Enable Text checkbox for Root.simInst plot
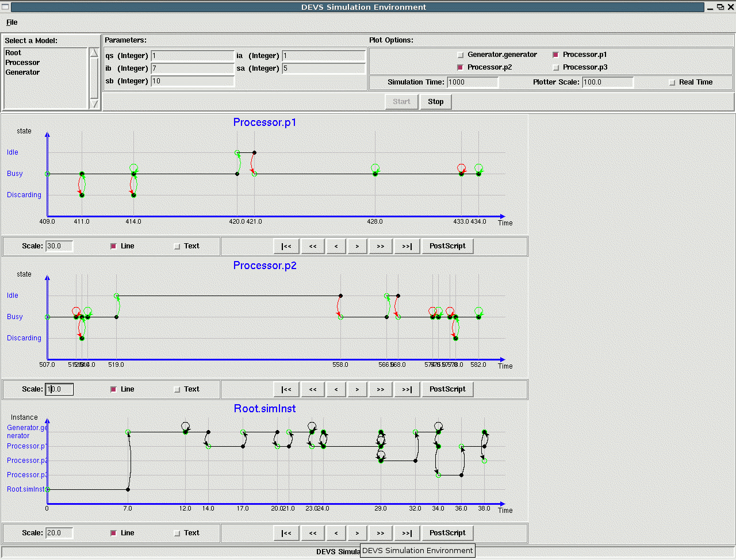 tap(177, 533)
